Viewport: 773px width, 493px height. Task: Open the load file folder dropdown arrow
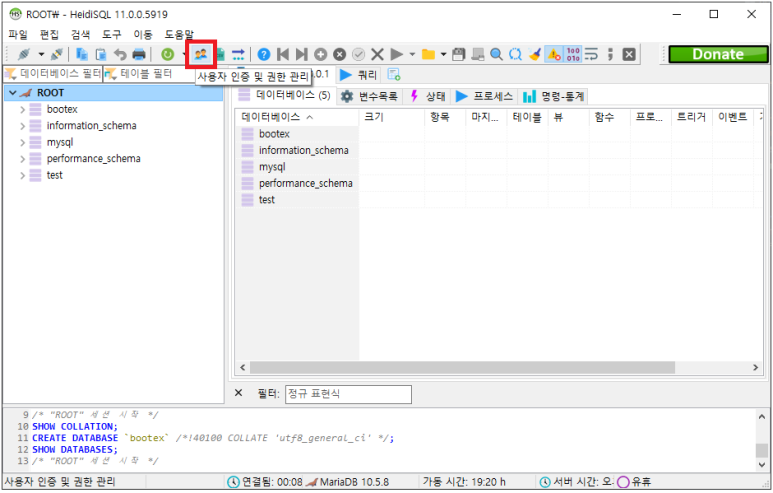pyautogui.click(x=443, y=54)
